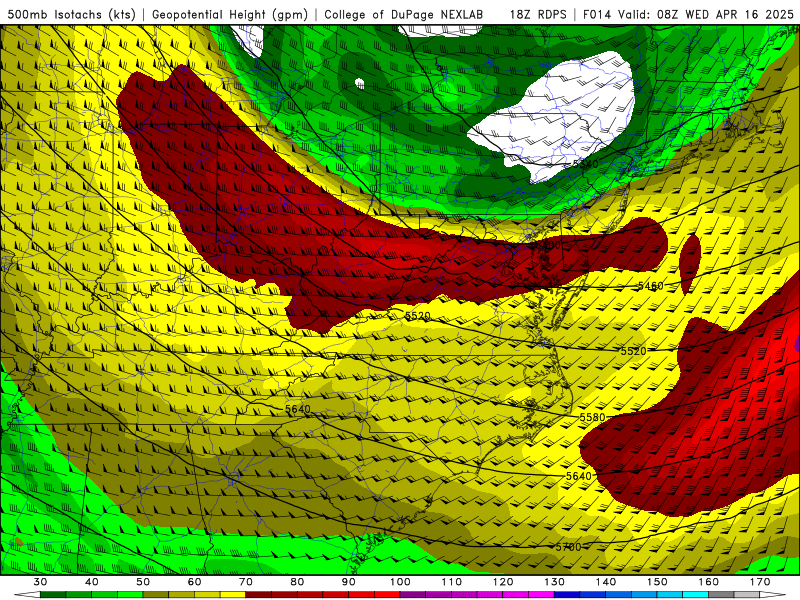The width and height of the screenshot is (800, 600).
Task: Click the 90 value on the color scale
Action: pyautogui.click(x=349, y=582)
